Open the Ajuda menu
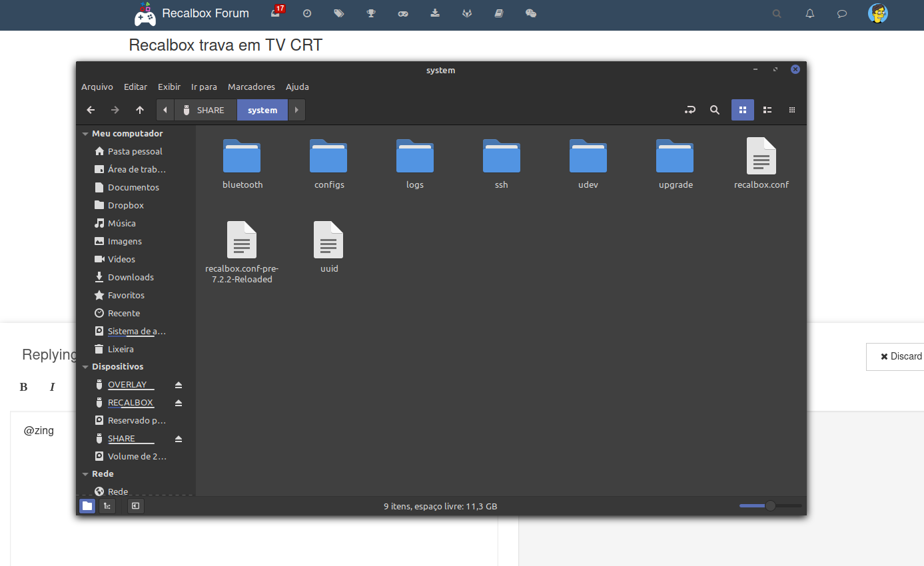Viewport: 924px width, 566px height. point(297,87)
